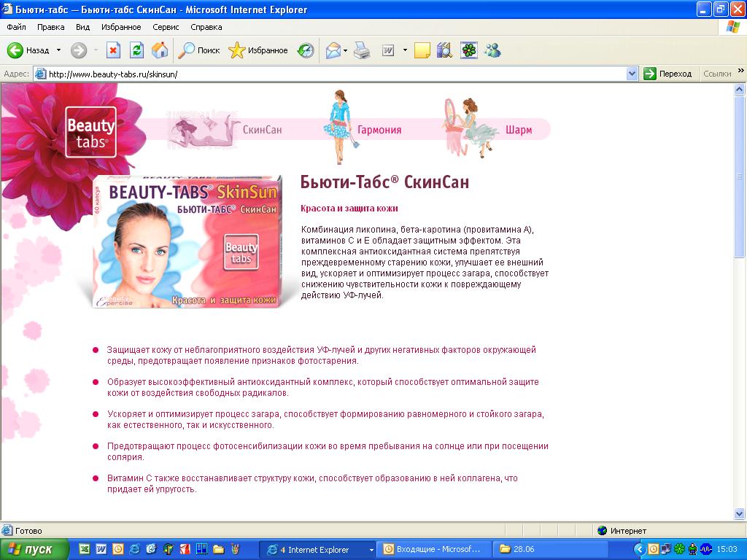Expand the Internet Explorer taskbar group arrow
Viewport: 747px width, 560px height.
coord(371,550)
